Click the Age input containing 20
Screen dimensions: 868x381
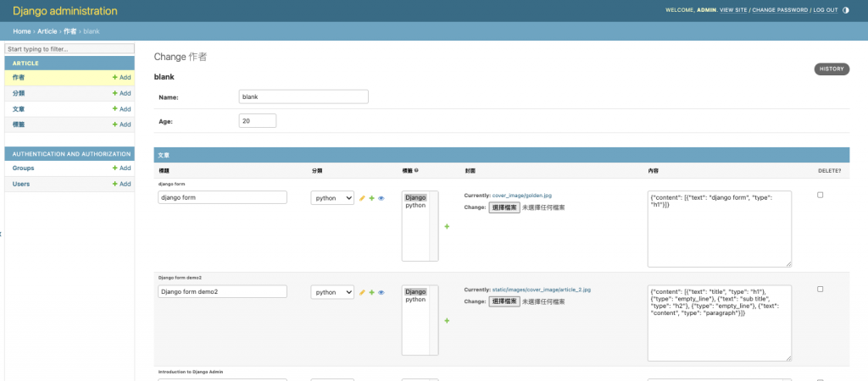[258, 120]
